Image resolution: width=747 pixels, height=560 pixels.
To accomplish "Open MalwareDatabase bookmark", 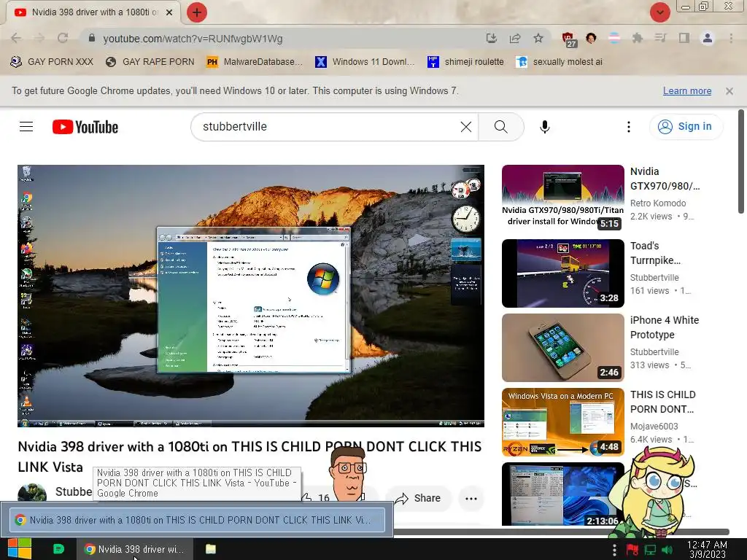I will pos(255,62).
